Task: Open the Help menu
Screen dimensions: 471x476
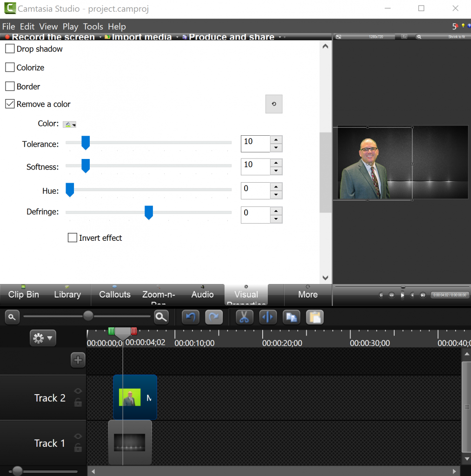Action: pyautogui.click(x=117, y=26)
